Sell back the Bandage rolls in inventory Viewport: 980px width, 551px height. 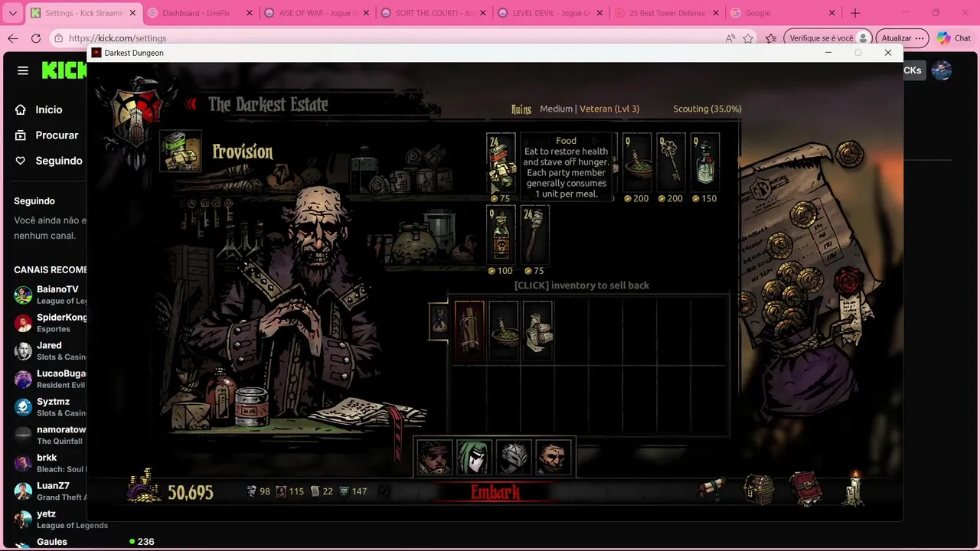click(x=537, y=331)
